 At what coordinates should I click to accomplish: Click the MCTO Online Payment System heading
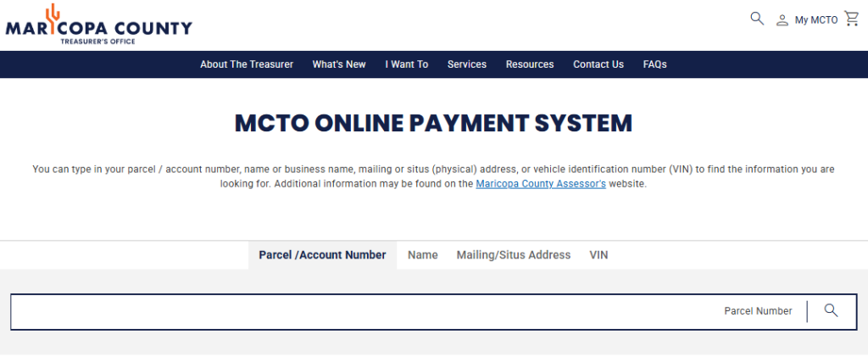pyautogui.click(x=433, y=123)
